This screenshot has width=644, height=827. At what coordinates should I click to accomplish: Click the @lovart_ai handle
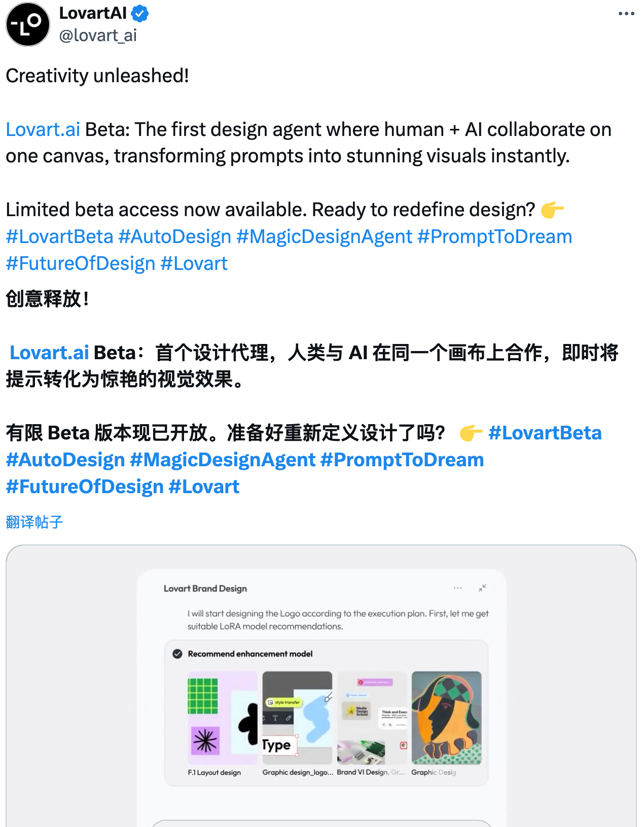[x=98, y=36]
